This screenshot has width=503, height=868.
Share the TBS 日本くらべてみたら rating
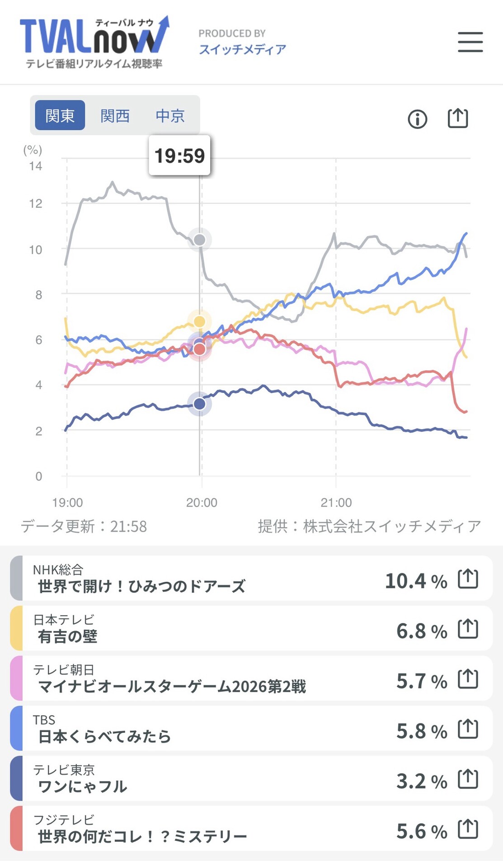point(468,729)
